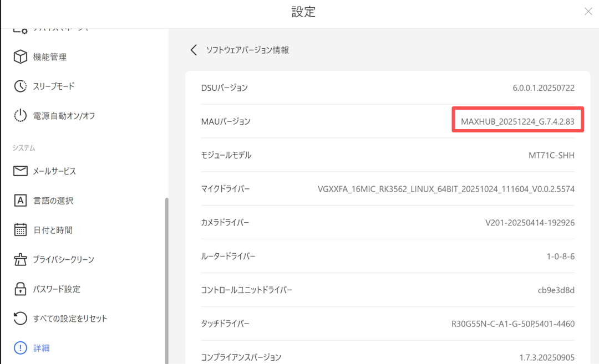Click the スリープモード clock icon

21,86
